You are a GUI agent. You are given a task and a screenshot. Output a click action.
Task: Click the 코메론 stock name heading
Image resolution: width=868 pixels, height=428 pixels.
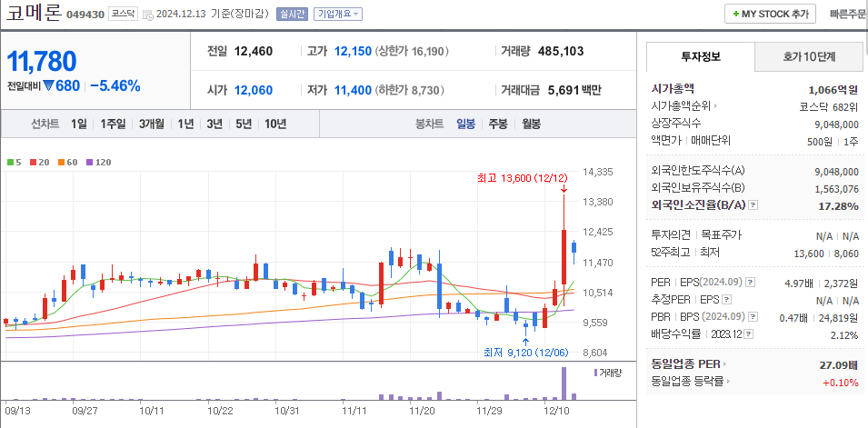point(34,13)
